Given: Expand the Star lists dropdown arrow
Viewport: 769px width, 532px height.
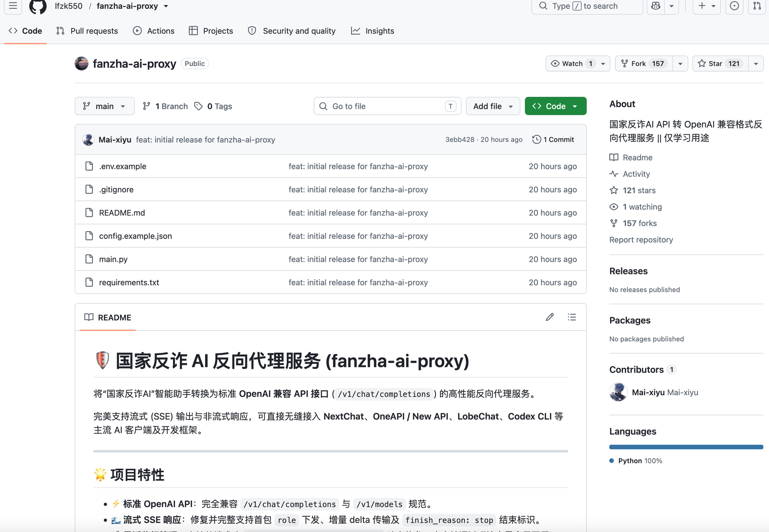Looking at the screenshot, I should point(756,64).
